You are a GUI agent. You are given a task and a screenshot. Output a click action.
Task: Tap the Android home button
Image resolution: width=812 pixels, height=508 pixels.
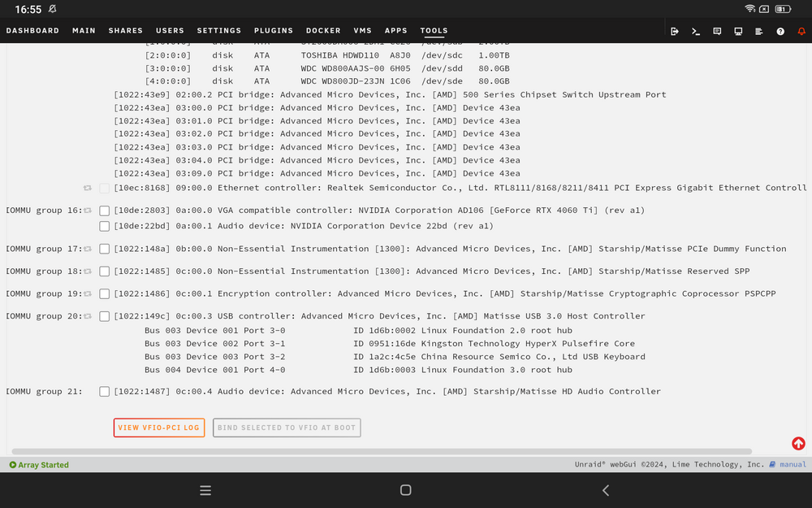click(x=405, y=490)
